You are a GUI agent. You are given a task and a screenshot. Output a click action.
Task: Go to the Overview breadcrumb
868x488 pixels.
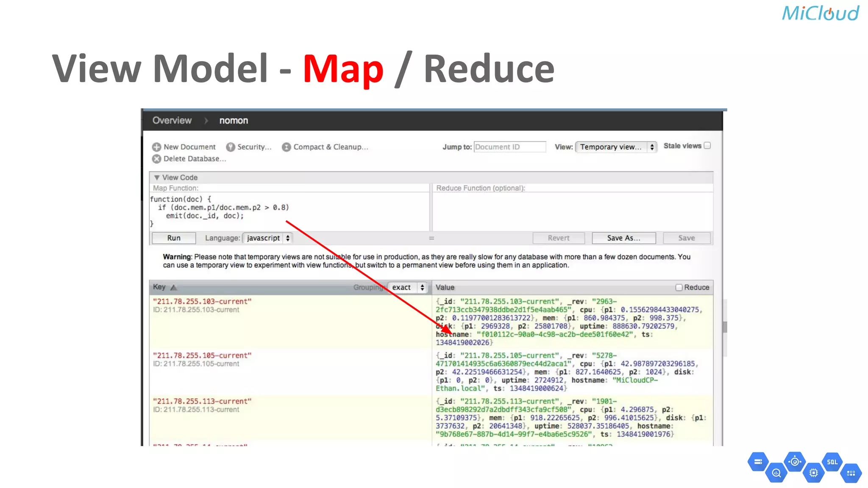[172, 121]
